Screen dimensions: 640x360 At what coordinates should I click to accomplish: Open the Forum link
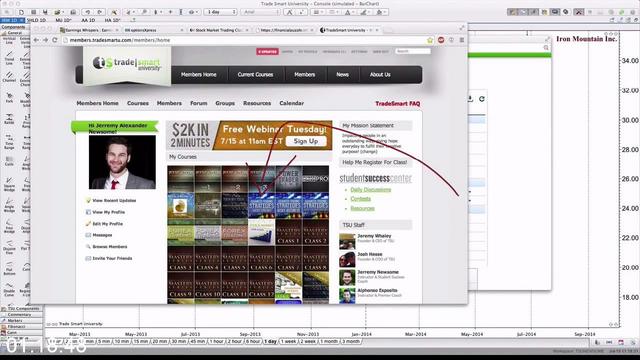tap(199, 103)
